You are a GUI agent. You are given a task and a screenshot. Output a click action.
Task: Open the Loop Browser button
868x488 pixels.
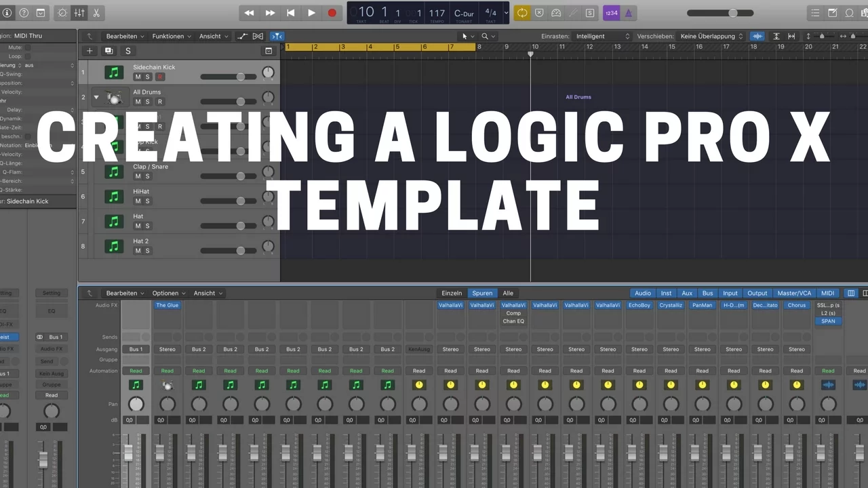coord(849,13)
